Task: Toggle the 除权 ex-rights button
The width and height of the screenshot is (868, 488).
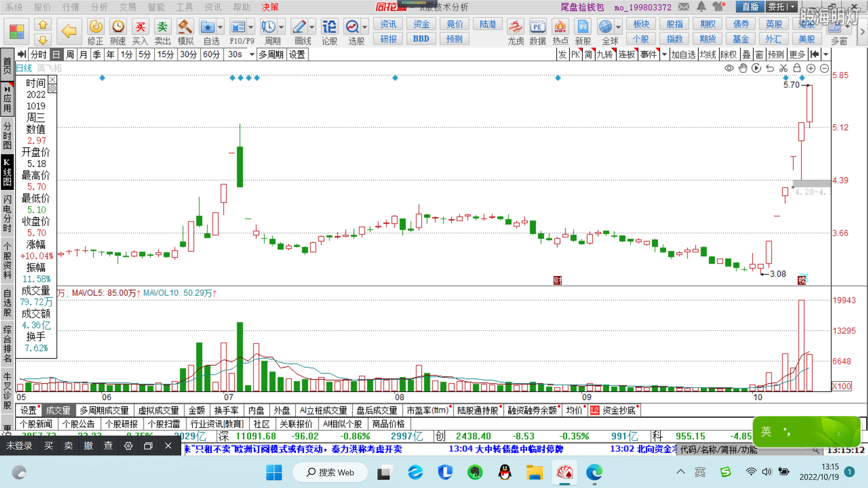Action: point(728,55)
